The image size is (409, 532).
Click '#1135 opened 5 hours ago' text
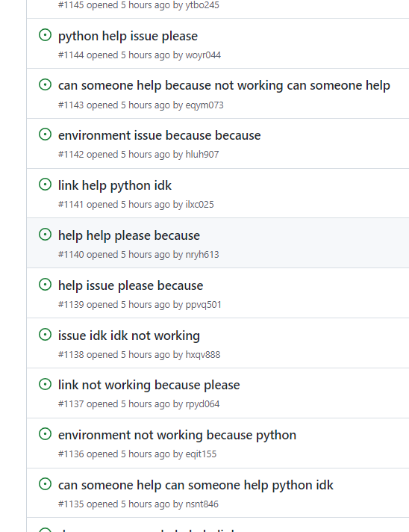(114, 504)
